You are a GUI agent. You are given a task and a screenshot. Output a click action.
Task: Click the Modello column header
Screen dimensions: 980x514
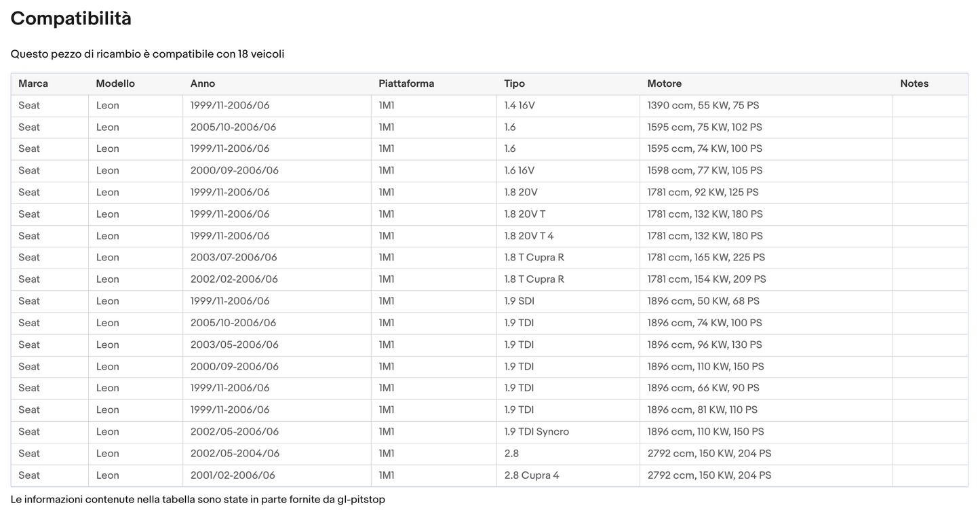point(115,83)
